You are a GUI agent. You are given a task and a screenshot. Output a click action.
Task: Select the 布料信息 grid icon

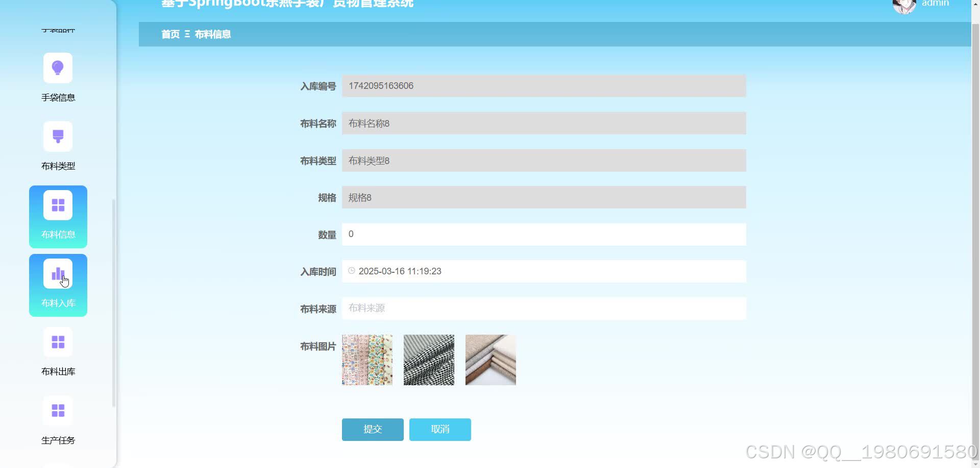coord(58,205)
